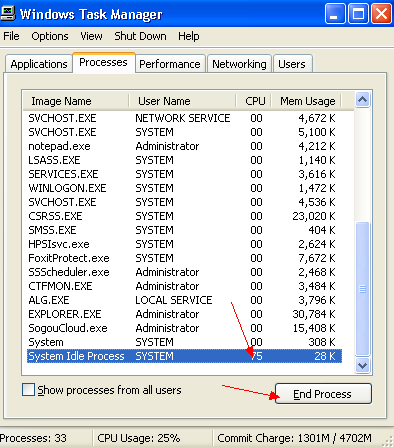The width and height of the screenshot is (394, 447).
Task: Sort the list by CPU column header
Action: [x=254, y=101]
